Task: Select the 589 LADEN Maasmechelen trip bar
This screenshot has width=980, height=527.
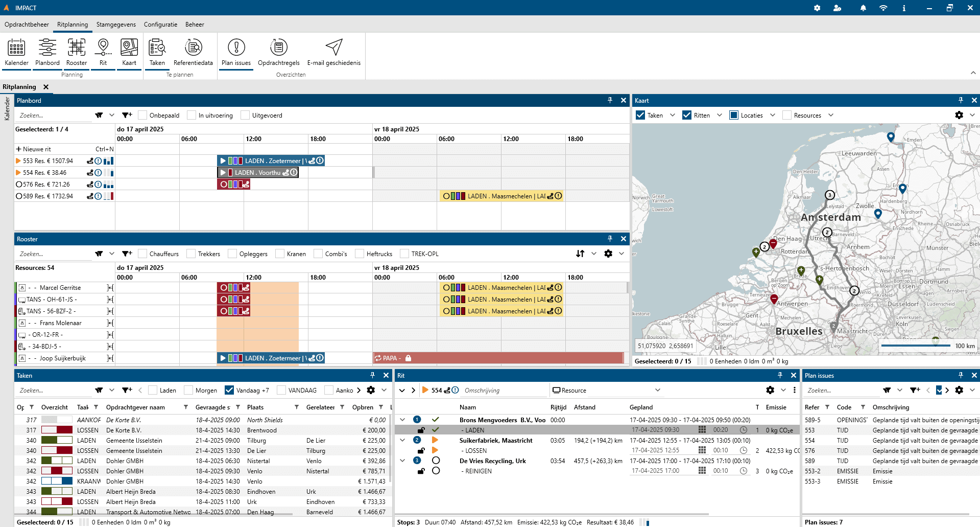Action: pyautogui.click(x=501, y=196)
